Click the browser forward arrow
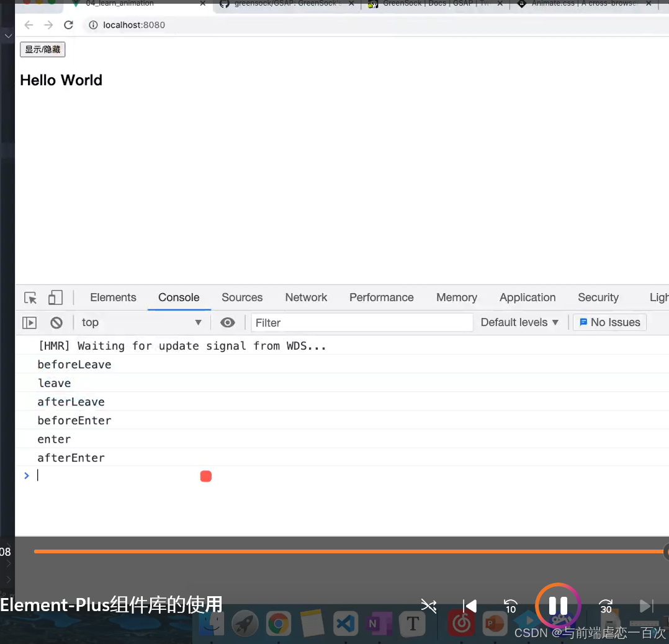Image resolution: width=669 pixels, height=644 pixels. click(48, 25)
